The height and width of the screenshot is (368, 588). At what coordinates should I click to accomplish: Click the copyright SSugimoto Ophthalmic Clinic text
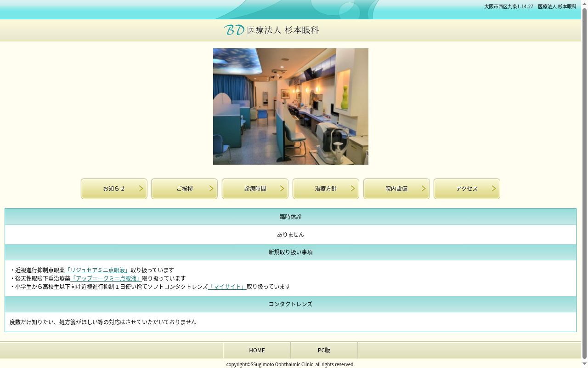290,364
